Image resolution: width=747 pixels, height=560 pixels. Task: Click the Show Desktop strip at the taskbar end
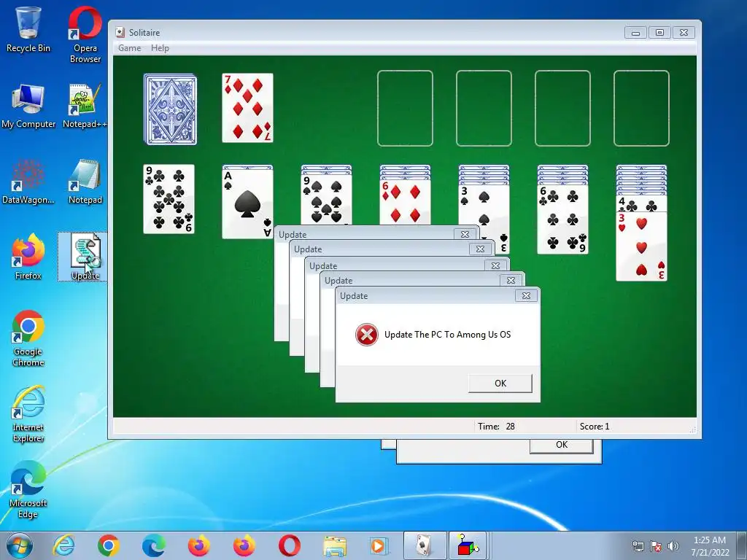point(742,546)
